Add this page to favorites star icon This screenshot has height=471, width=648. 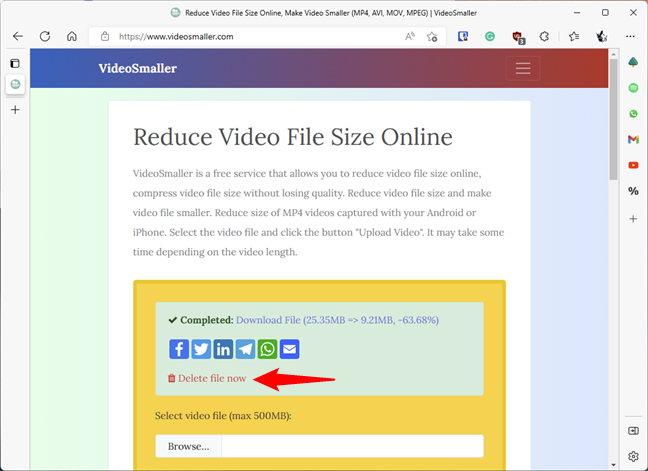pos(432,36)
